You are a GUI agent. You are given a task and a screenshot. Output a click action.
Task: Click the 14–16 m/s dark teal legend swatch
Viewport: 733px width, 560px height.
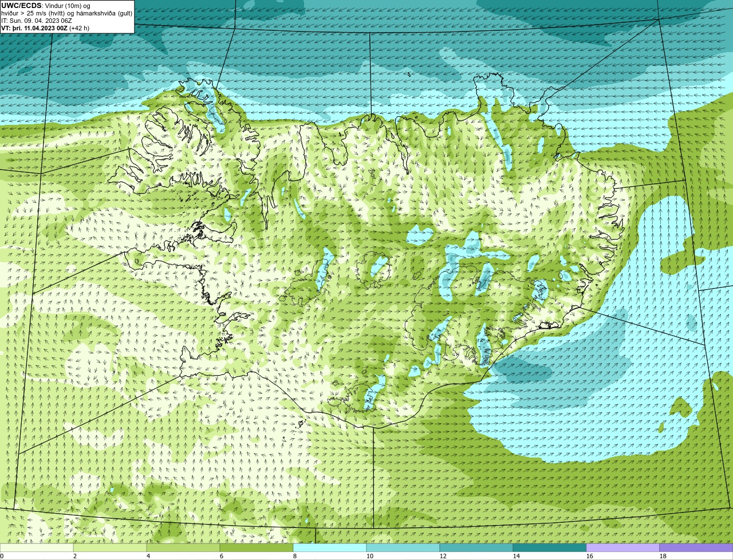(550, 547)
